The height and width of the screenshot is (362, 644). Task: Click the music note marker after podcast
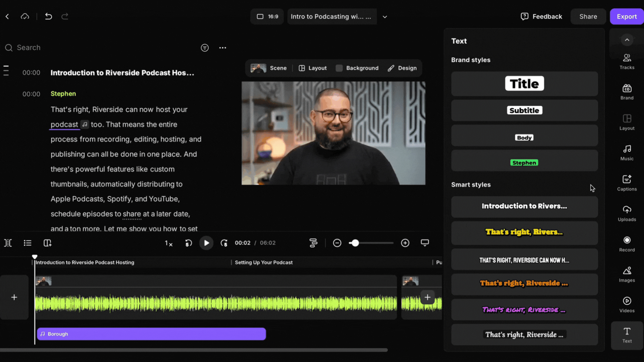(85, 124)
